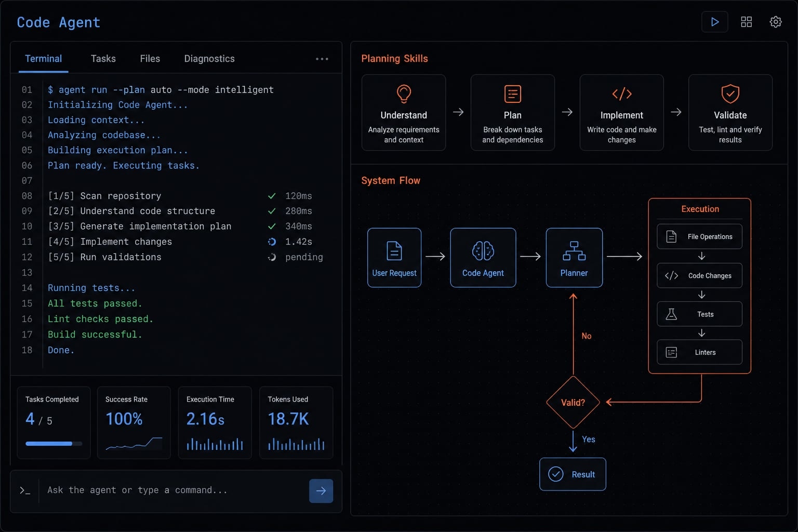Select the User Request document icon
Viewport: 798px width, 532px height.
pyautogui.click(x=394, y=251)
